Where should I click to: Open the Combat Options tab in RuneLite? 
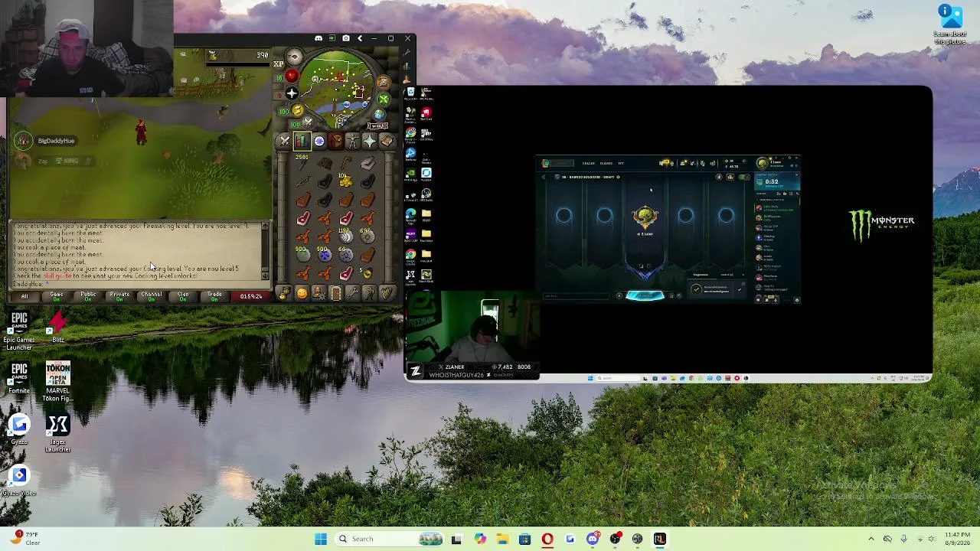[285, 141]
